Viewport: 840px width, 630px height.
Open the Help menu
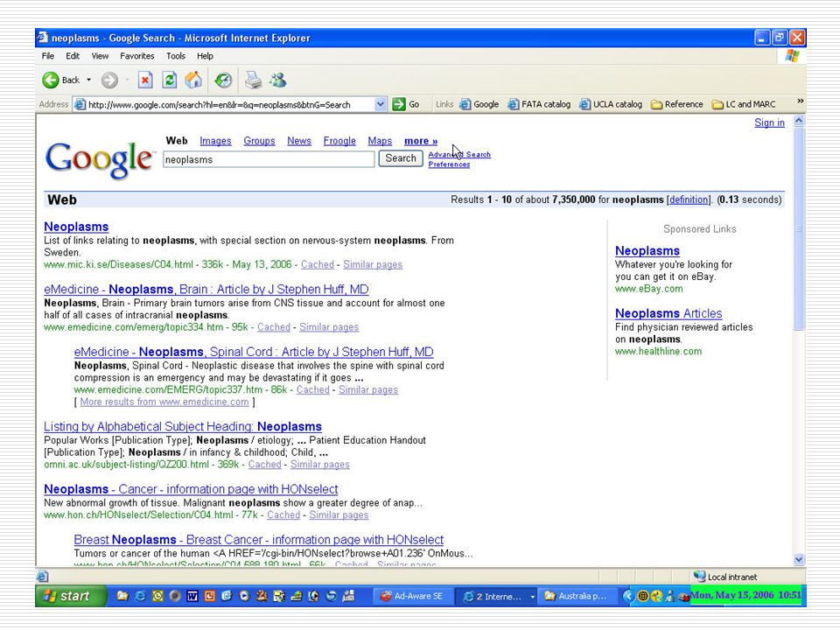(205, 56)
